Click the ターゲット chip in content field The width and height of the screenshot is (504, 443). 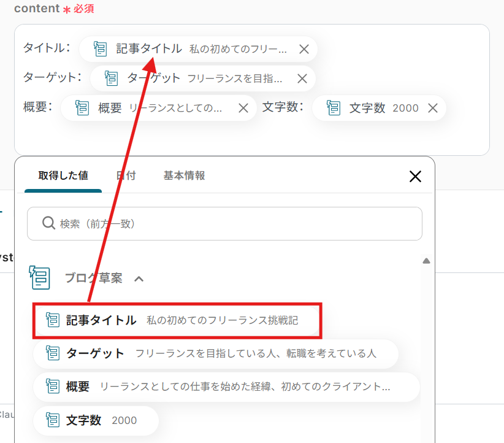(202, 79)
